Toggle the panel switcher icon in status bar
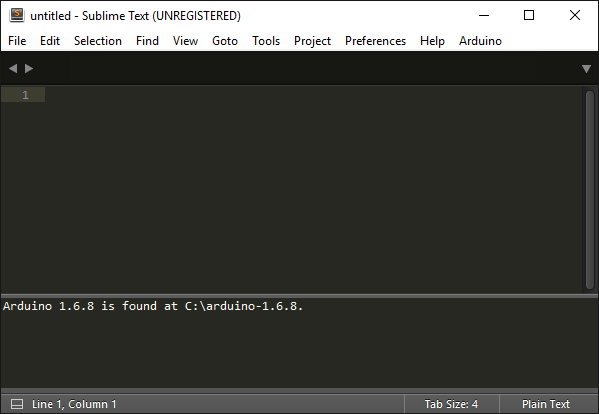The width and height of the screenshot is (599, 414). (x=17, y=404)
